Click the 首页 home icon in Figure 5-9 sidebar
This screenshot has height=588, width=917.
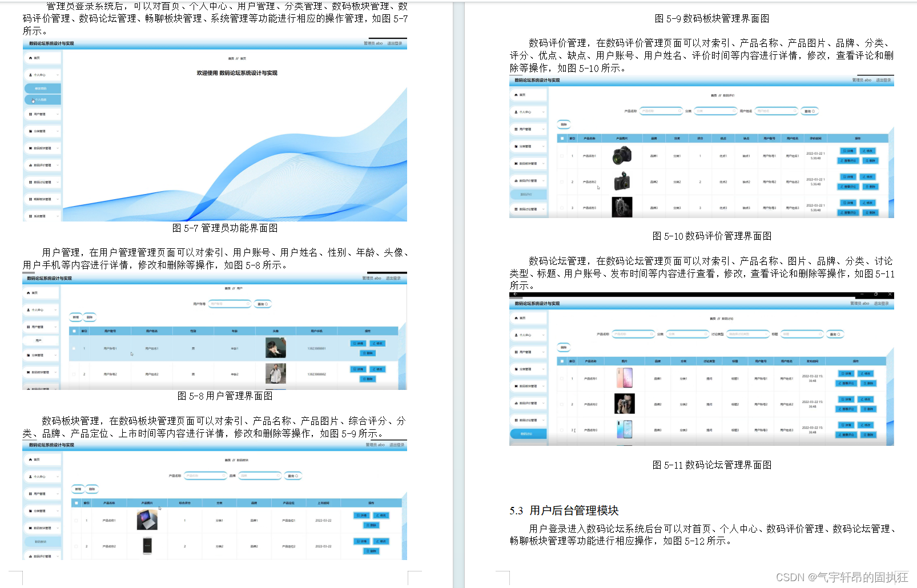pyautogui.click(x=30, y=460)
